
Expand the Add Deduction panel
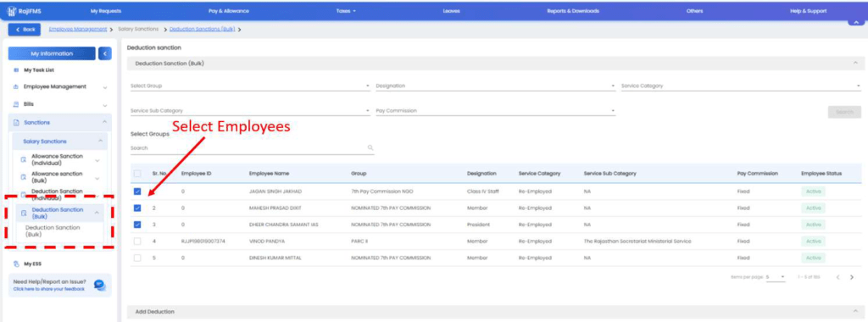click(495, 312)
